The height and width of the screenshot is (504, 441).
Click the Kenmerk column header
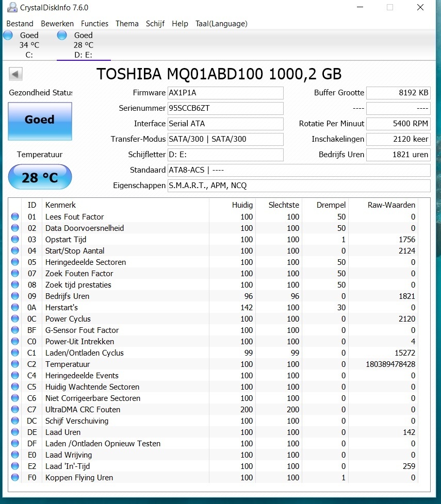point(60,205)
